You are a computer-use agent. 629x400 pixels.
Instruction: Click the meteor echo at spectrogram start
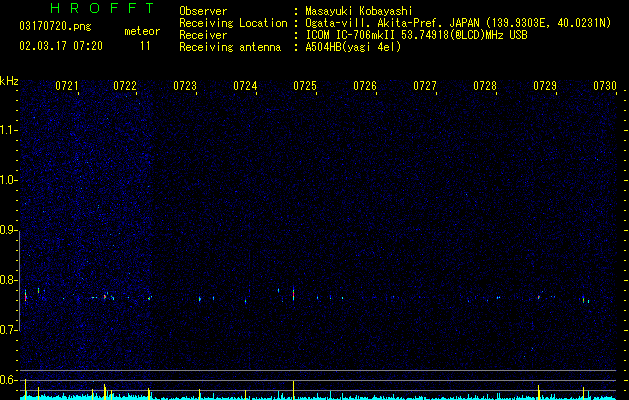(x=26, y=296)
